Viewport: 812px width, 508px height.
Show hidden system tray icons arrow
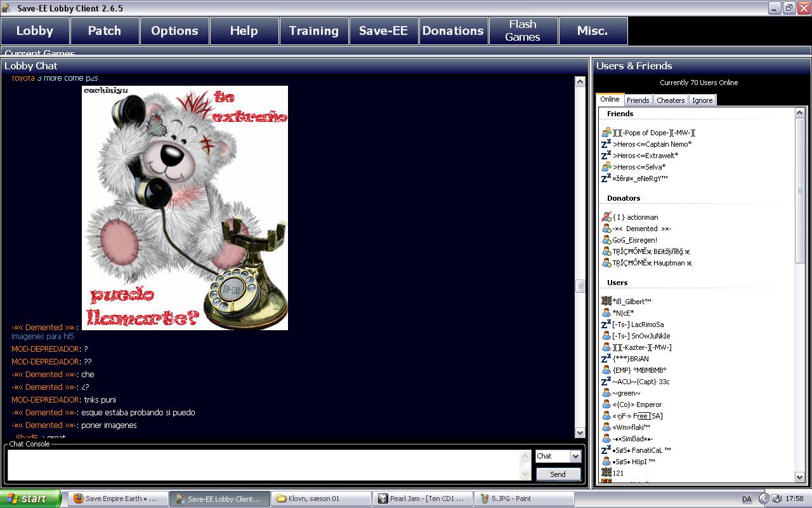(764, 498)
